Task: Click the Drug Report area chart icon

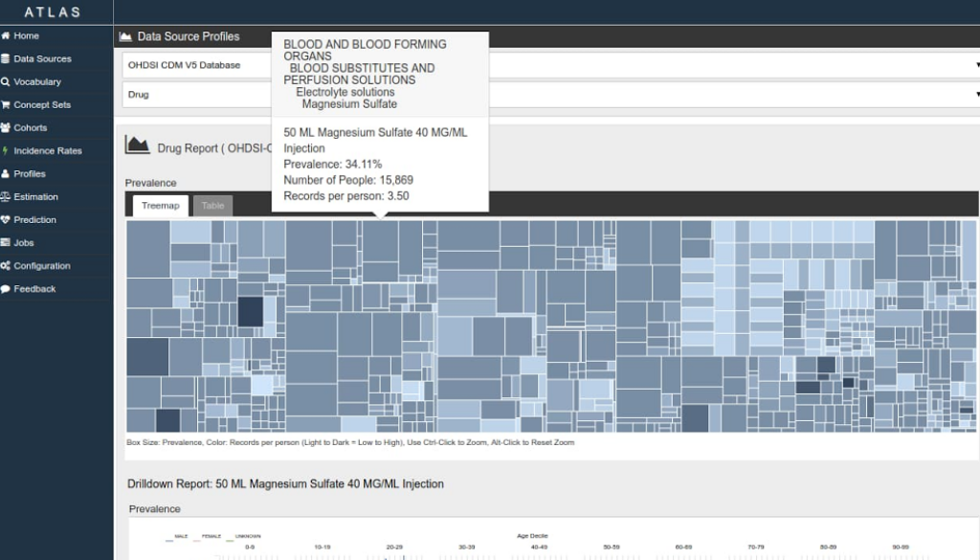Action: click(138, 146)
